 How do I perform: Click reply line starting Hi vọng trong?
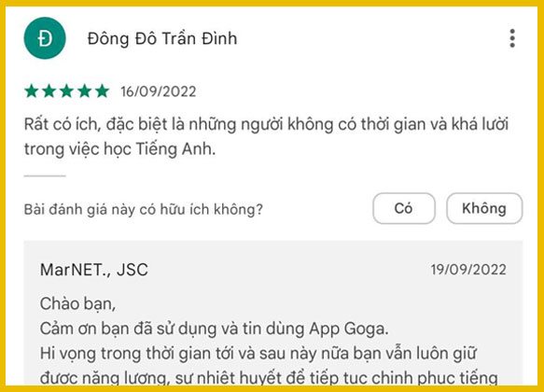(258, 354)
